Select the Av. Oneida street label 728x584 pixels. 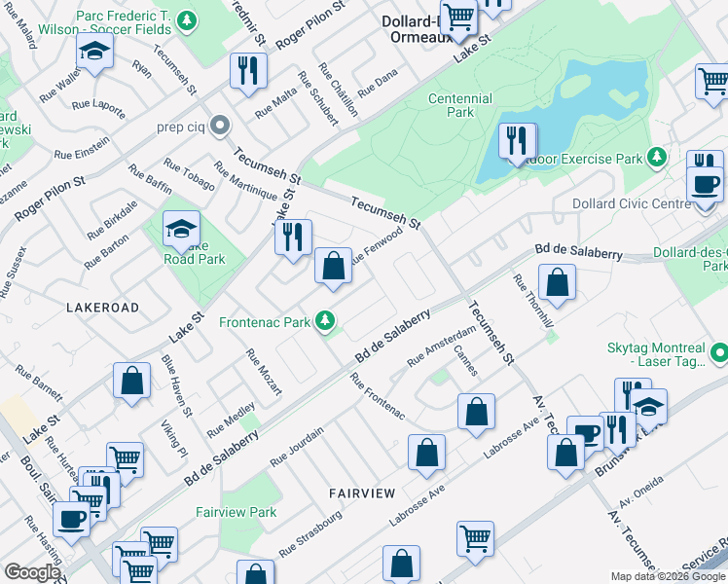(641, 493)
